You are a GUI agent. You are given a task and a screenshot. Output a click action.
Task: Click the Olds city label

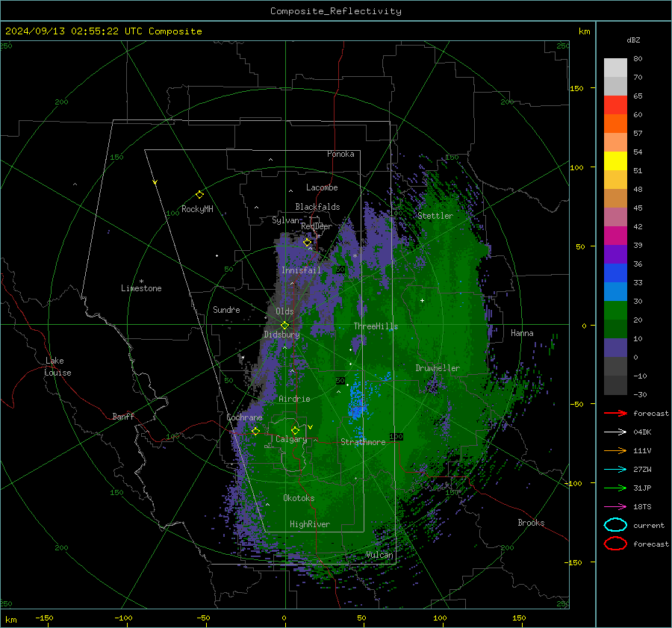pos(284,311)
